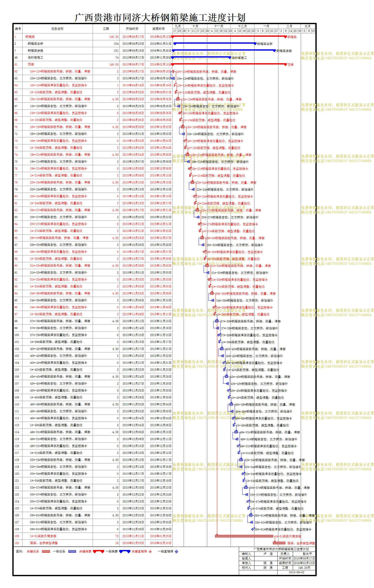Click end date 2016年01月26日 of 钢箱梁涂装
Viewport: 374px width, 588px height.
pos(161,51)
